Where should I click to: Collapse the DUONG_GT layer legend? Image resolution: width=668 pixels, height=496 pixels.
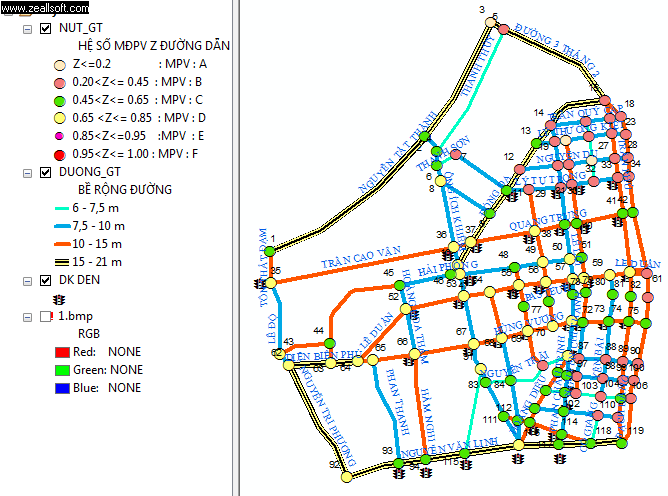pyautogui.click(x=27, y=173)
